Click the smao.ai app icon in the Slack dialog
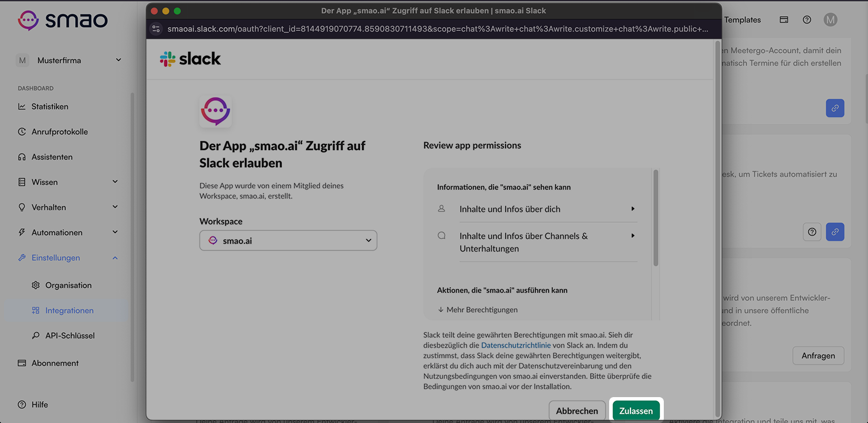Image resolution: width=868 pixels, height=423 pixels. pyautogui.click(x=216, y=111)
